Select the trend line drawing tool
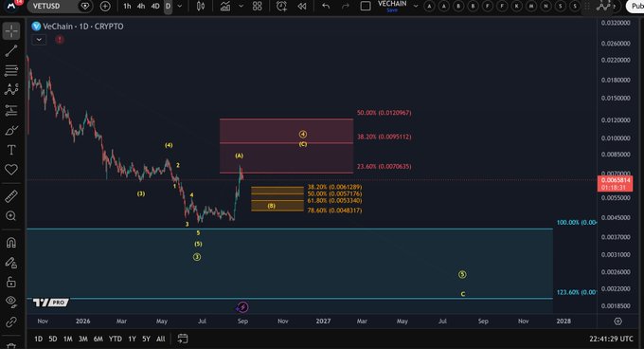 coord(11,50)
